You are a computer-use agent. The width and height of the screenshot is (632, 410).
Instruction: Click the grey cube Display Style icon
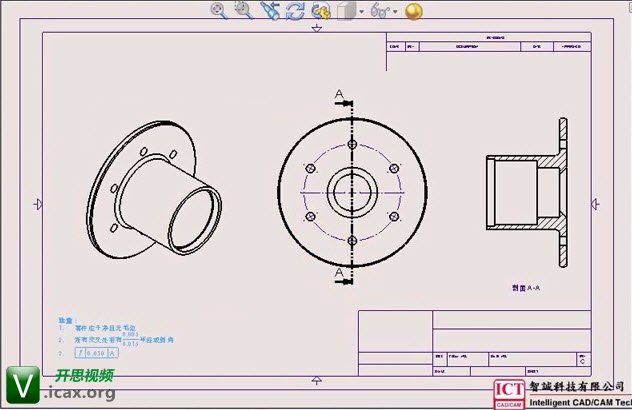tap(347, 11)
